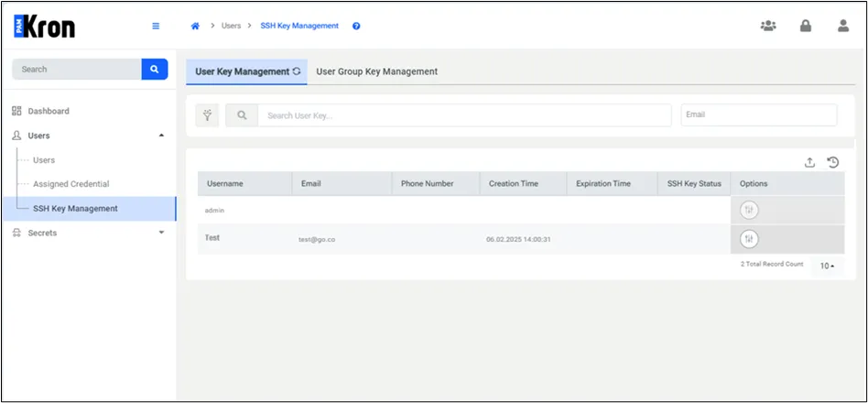Screen dimensions: 868x403
Task: Sort by Expiration Time column header
Action: 613,183
